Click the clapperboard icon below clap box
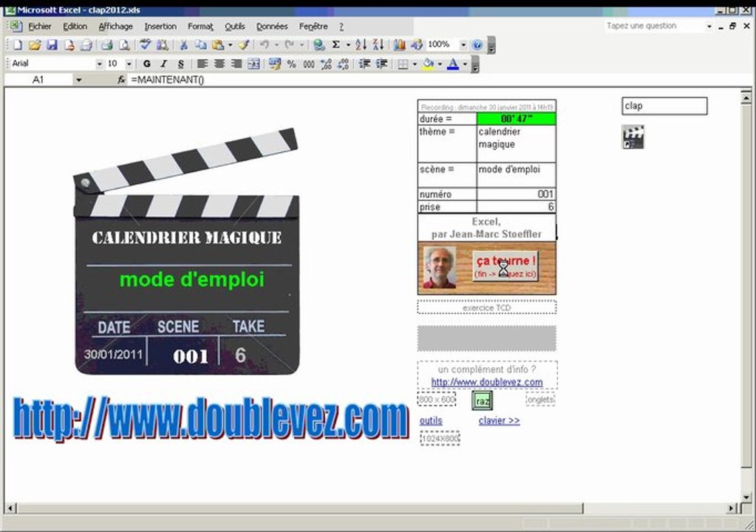 tap(633, 137)
